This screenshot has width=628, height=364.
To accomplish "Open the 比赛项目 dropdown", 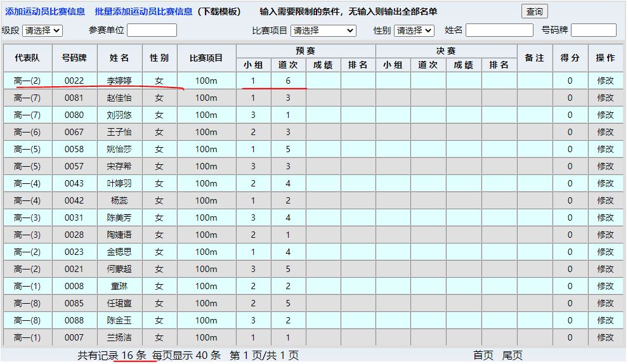I will pyautogui.click(x=324, y=30).
